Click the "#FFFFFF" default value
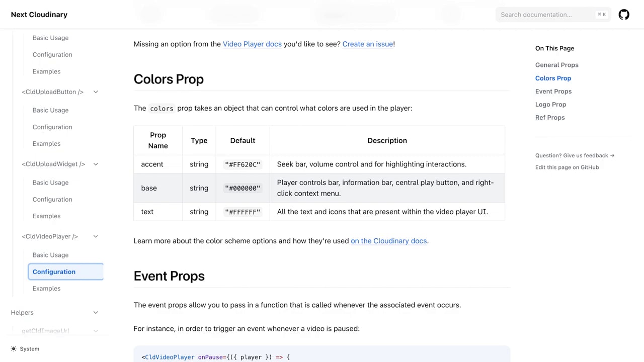Viewport: 644px width, 362px height. (x=243, y=212)
